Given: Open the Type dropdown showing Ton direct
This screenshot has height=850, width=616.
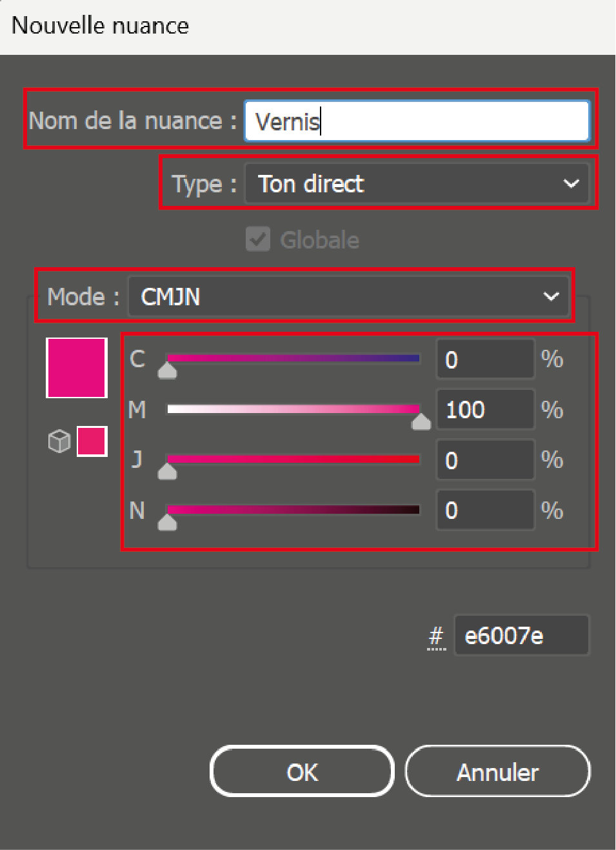Looking at the screenshot, I should (417, 184).
